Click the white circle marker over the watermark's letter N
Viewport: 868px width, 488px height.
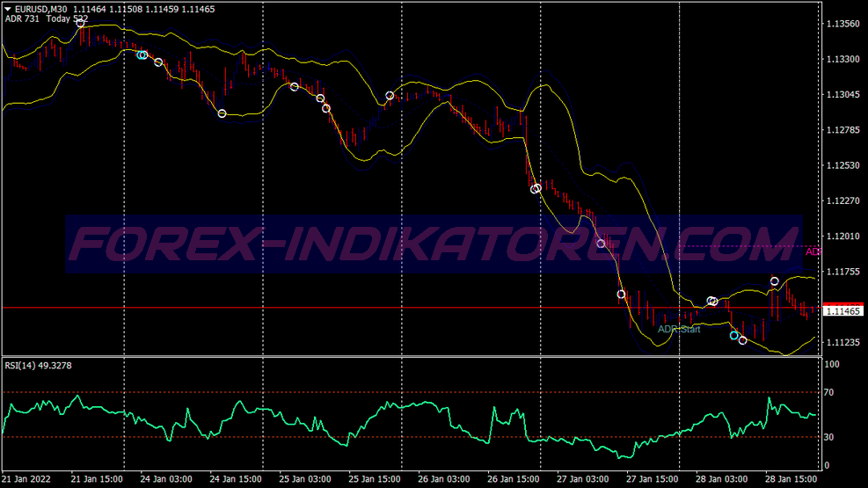pyautogui.click(x=602, y=244)
